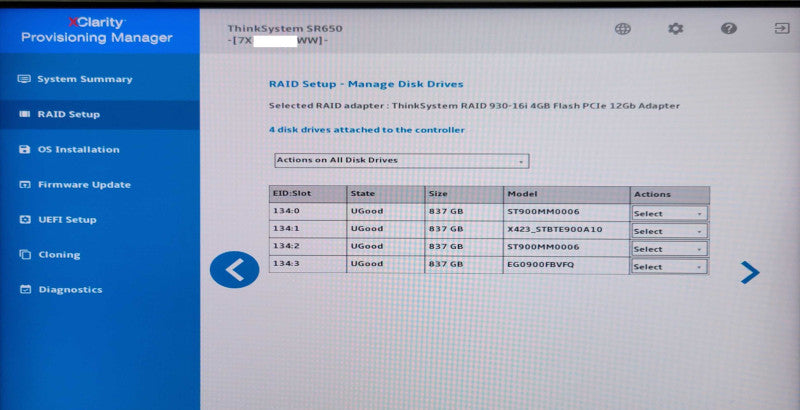Click the State column header
This screenshot has width=800, height=410.
pyautogui.click(x=386, y=194)
